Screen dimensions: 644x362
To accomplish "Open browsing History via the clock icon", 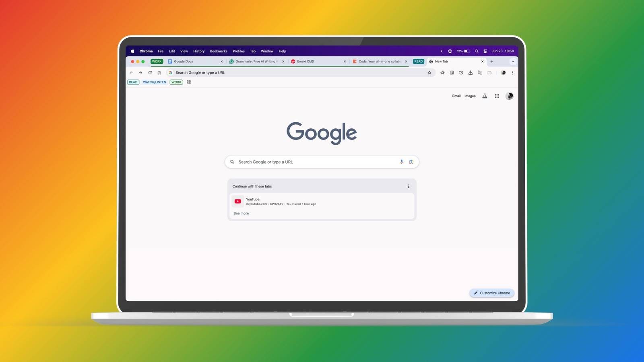I will (x=461, y=73).
